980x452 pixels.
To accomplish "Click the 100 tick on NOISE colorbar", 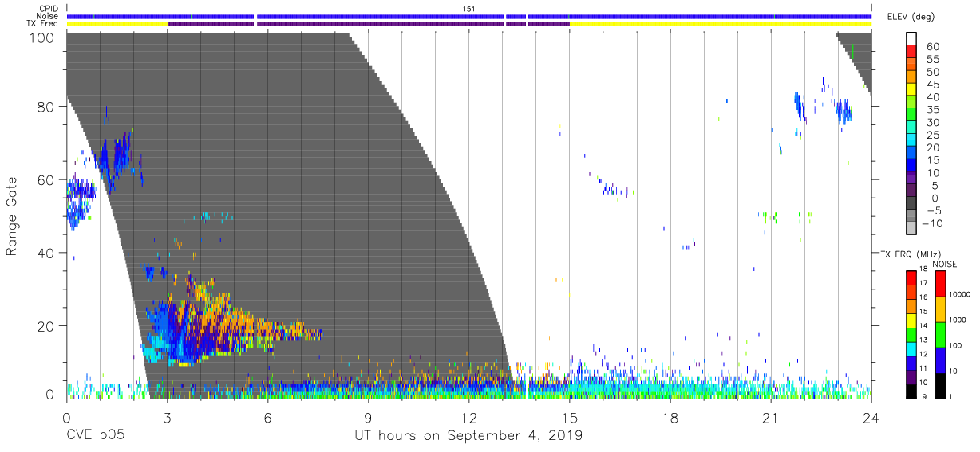I will [956, 345].
